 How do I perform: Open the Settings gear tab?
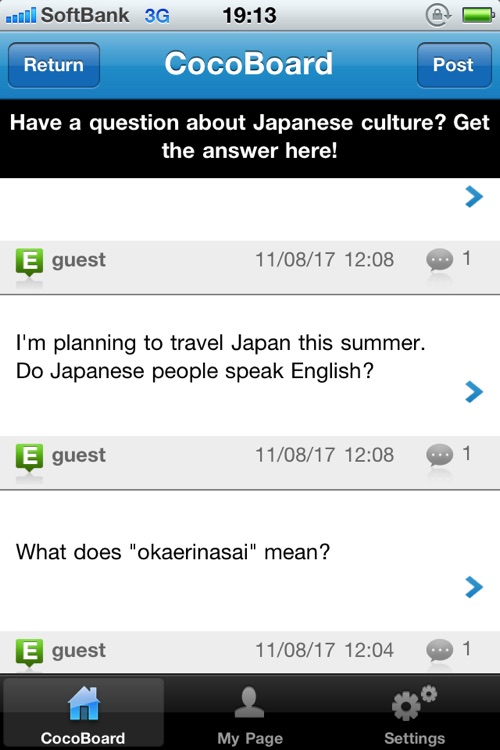click(414, 714)
